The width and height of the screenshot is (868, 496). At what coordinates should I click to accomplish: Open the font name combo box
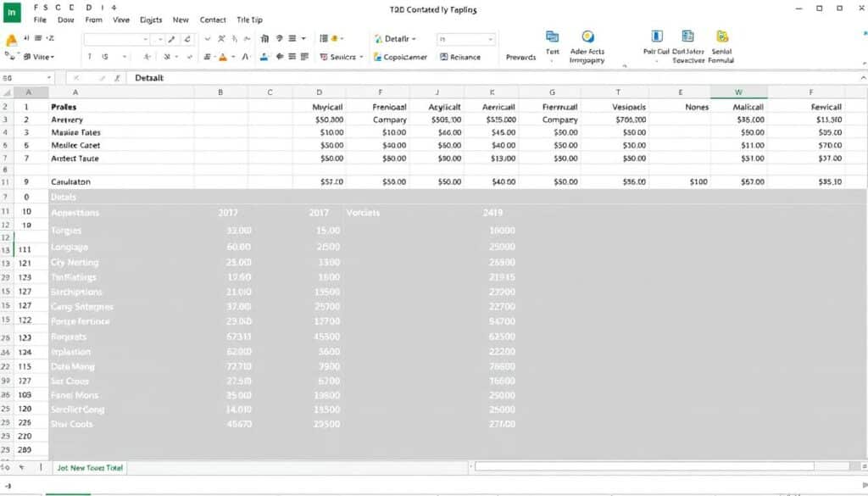pyautogui.click(x=116, y=39)
